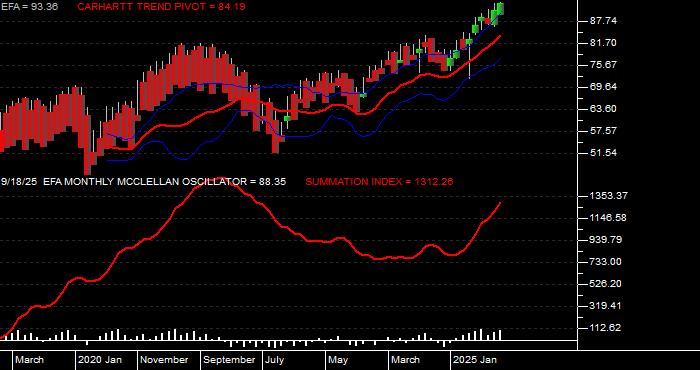Select the March marker before 2025 Jan

click(x=406, y=360)
